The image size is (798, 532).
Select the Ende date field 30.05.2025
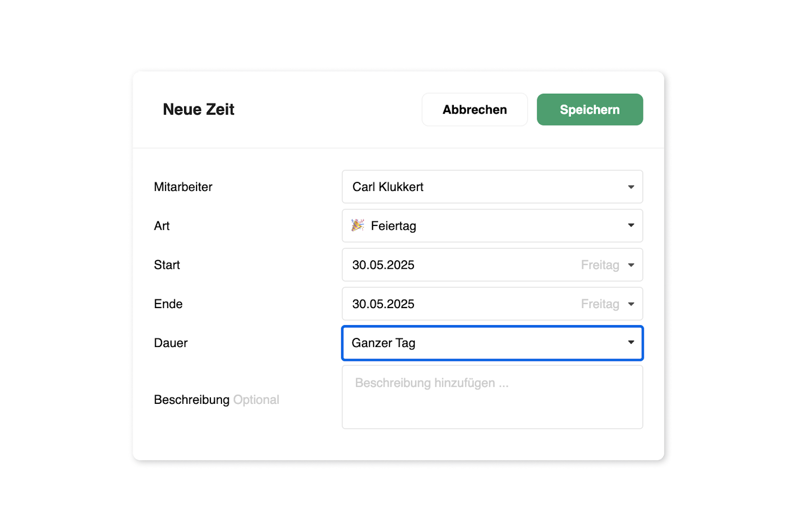[492, 304]
